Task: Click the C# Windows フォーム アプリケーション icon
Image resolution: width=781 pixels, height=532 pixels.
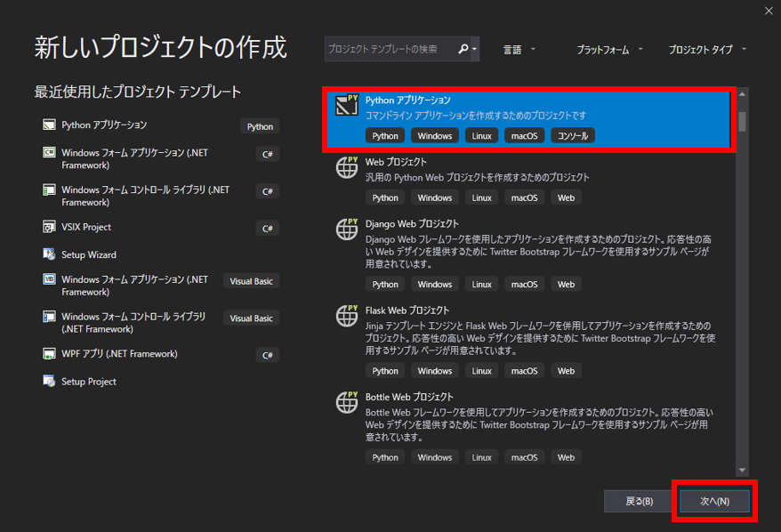Action: (x=49, y=152)
